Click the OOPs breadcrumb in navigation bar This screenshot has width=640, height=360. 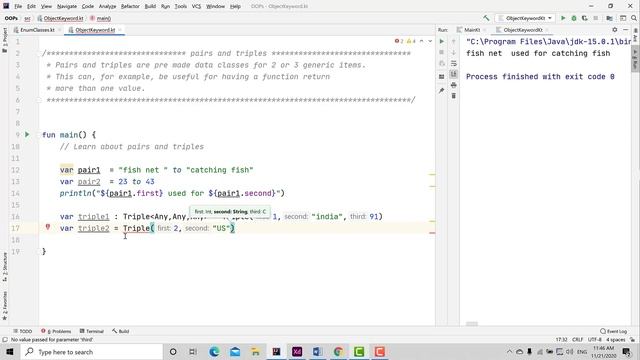(11, 18)
